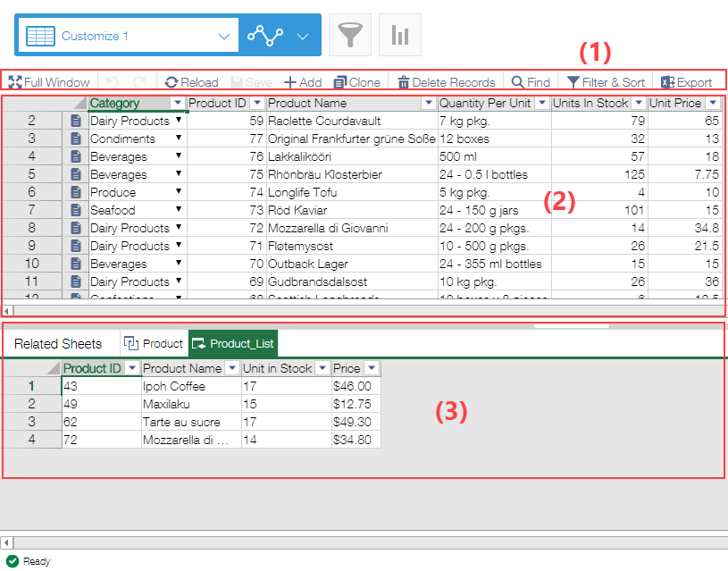Open Product Name column filter in top grid
This screenshot has width=728, height=571.
tap(429, 103)
